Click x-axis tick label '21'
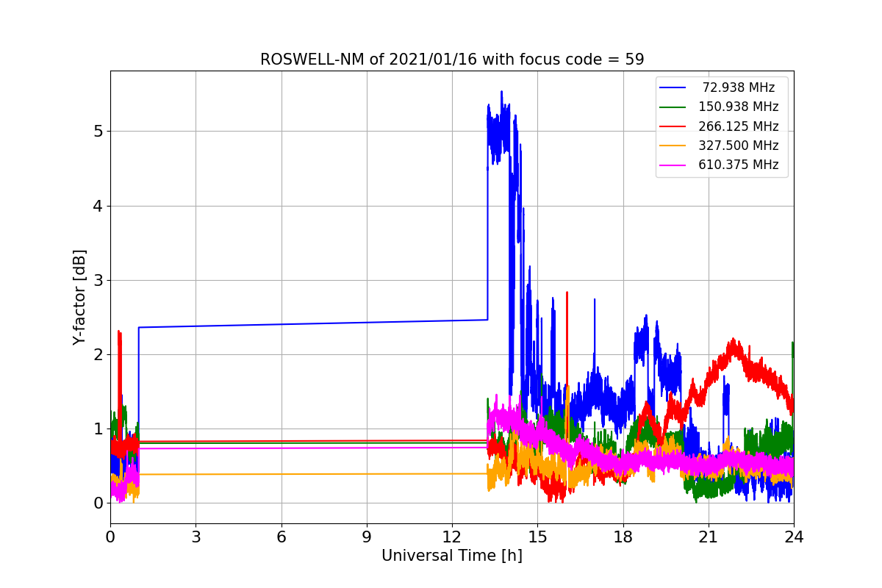This screenshot has height=588, width=882. click(709, 537)
